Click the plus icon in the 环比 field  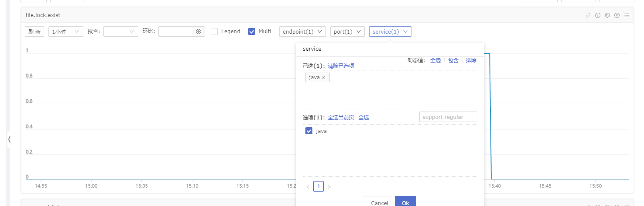(198, 31)
